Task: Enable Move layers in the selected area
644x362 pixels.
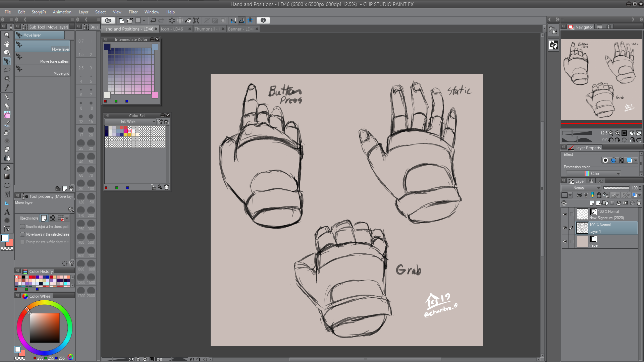Action: 22,234
